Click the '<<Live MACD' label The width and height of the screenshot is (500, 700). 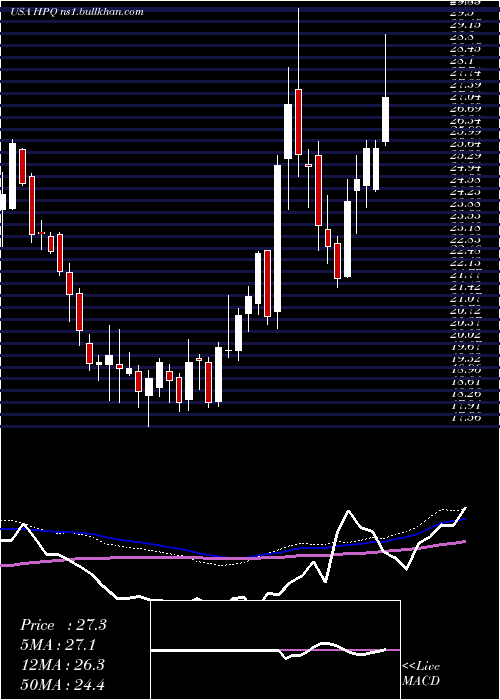click(421, 674)
